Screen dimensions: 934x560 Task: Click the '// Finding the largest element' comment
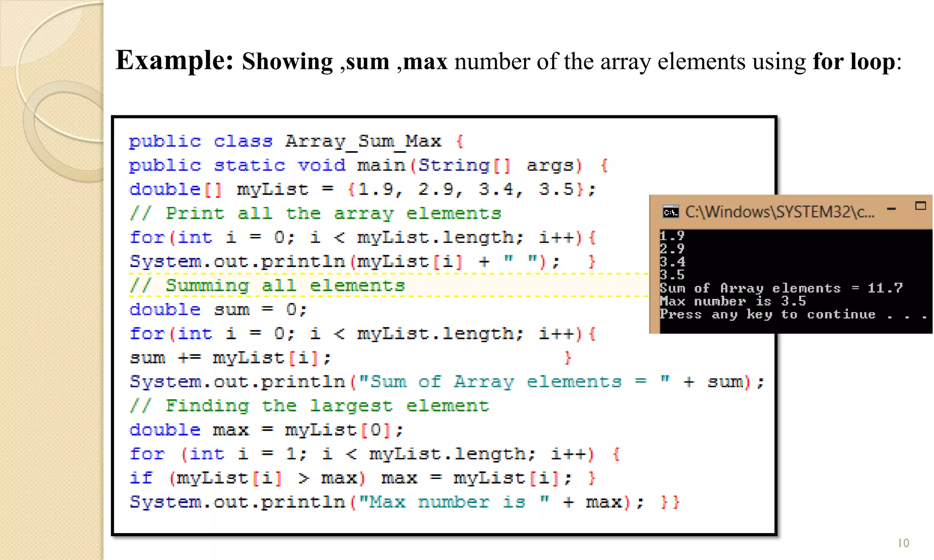[x=309, y=406]
